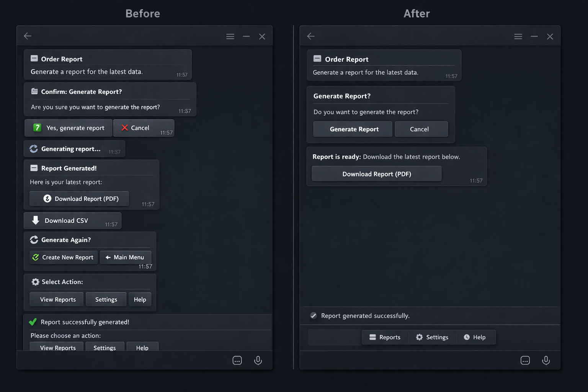Viewport: 588px width, 392px height.
Task: Open hamburger menu in After panel
Action: click(518, 36)
